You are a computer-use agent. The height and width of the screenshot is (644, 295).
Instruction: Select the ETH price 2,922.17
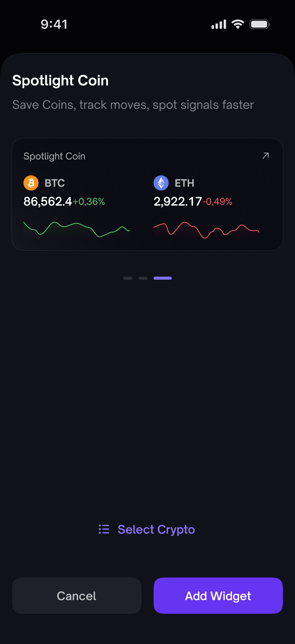coord(178,202)
